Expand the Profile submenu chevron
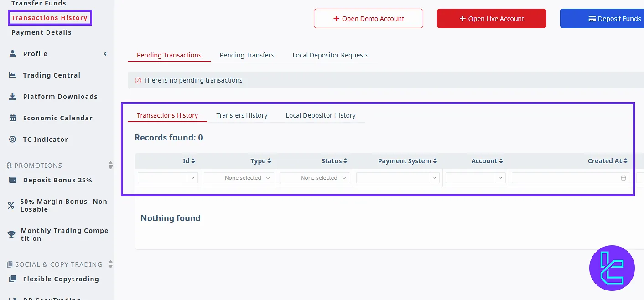The height and width of the screenshot is (300, 644). click(x=105, y=54)
